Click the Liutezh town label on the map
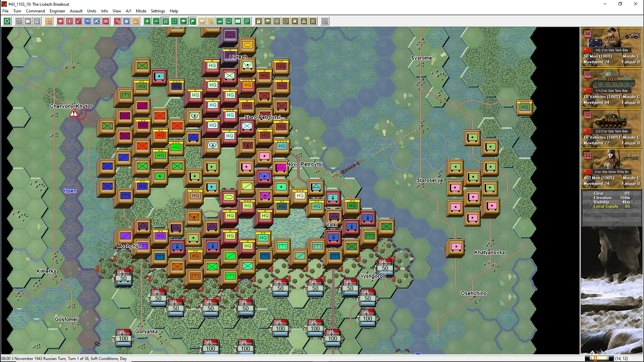 click(238, 57)
